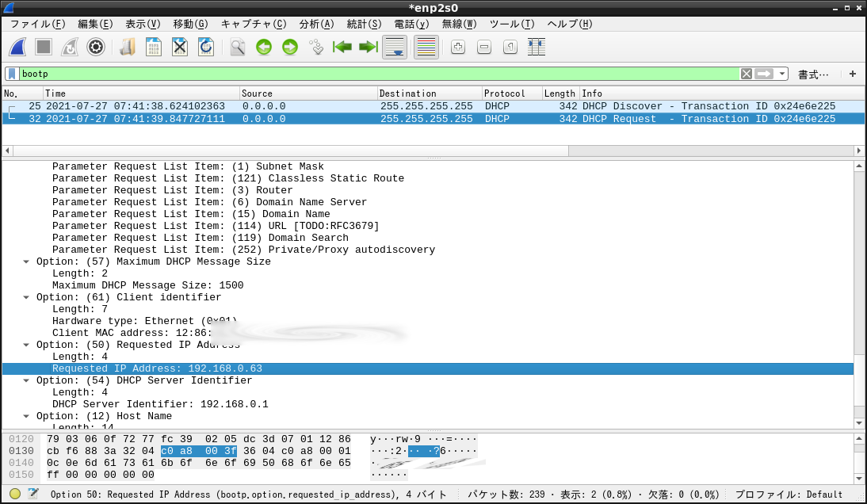867x504 pixels.
Task: Sort packets by Protocol column header
Action: click(511, 94)
